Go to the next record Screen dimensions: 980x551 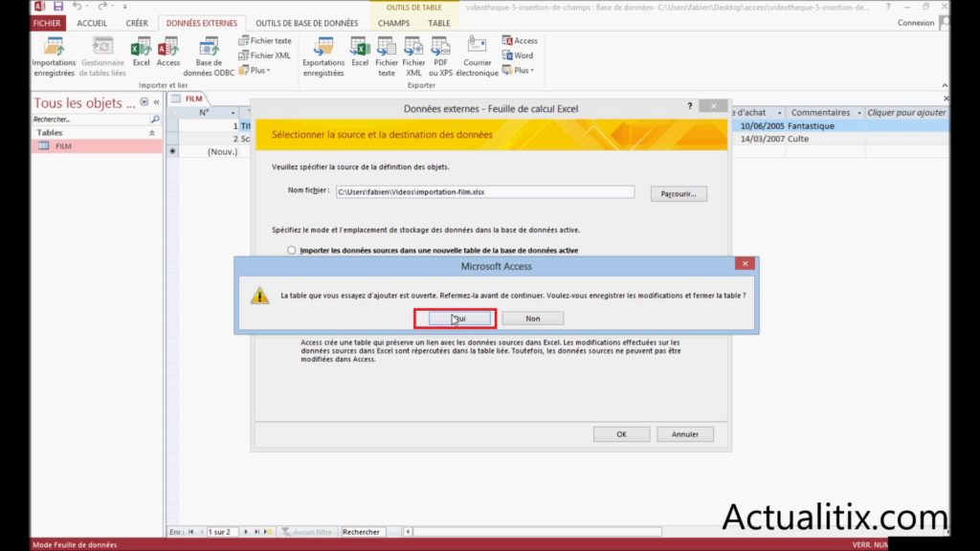click(246, 532)
